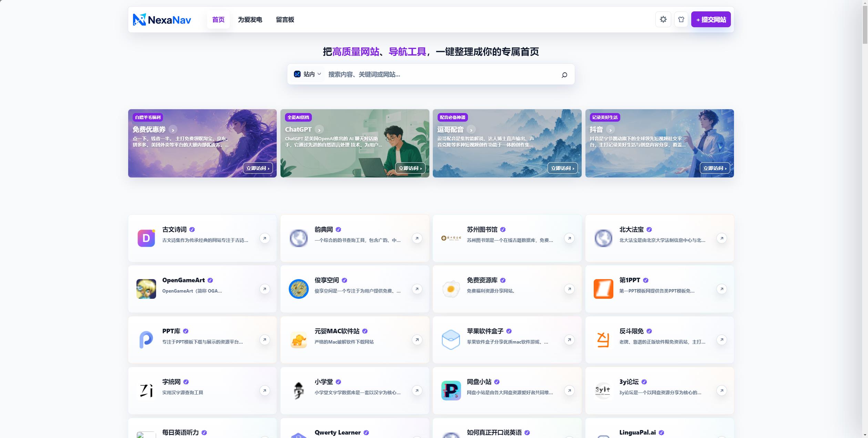Open 苏州图书馆 arrow link icon
868x438 pixels.
pos(569,238)
